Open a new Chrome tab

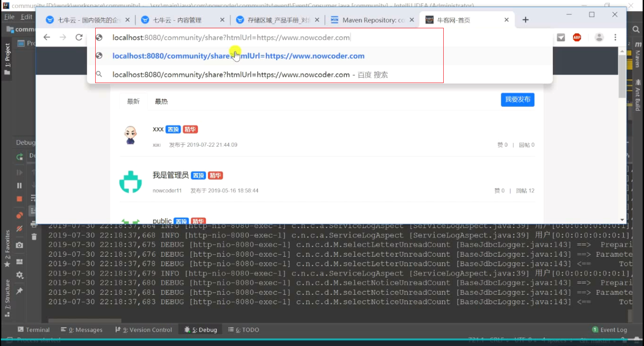pyautogui.click(x=525, y=20)
